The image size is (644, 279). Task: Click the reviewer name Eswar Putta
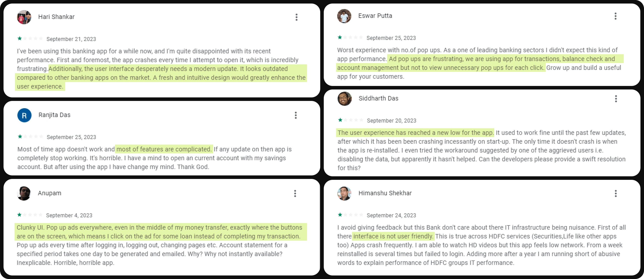(375, 16)
